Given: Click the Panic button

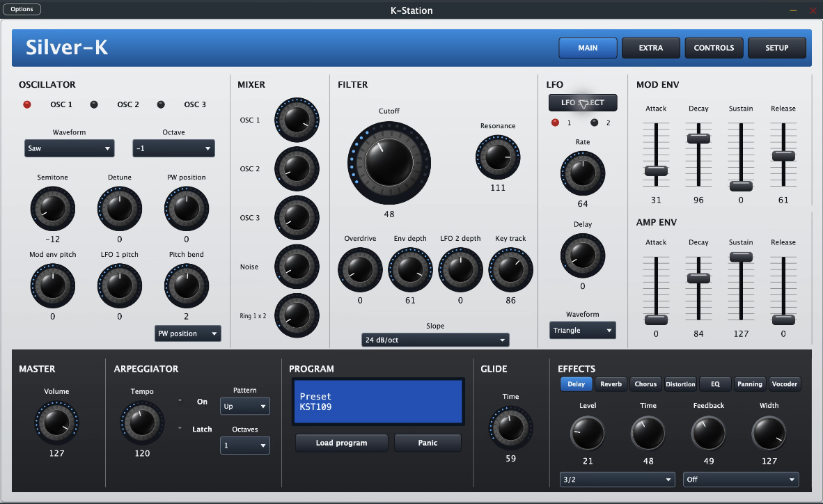Looking at the screenshot, I should coord(428,443).
